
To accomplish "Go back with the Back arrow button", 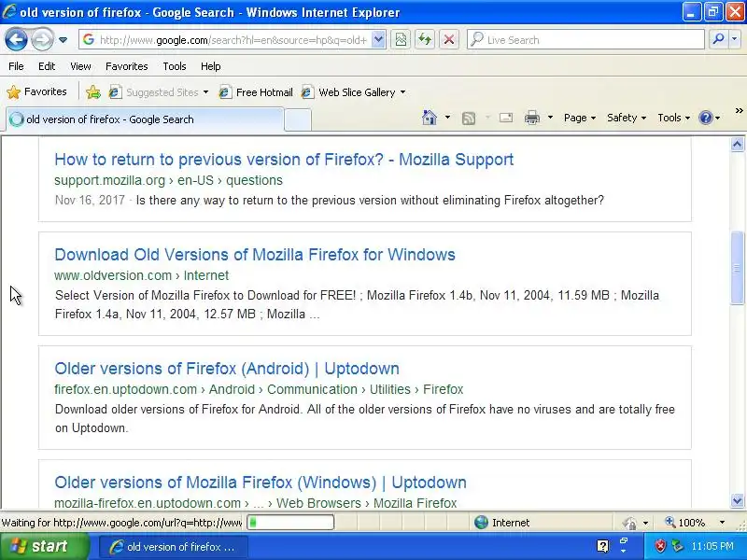I will click(16, 40).
